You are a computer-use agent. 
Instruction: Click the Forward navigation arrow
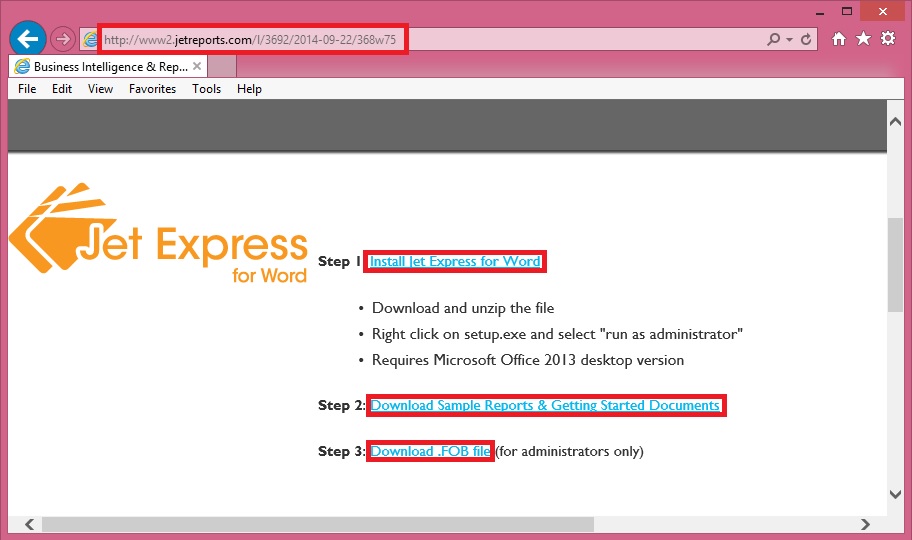(62, 39)
